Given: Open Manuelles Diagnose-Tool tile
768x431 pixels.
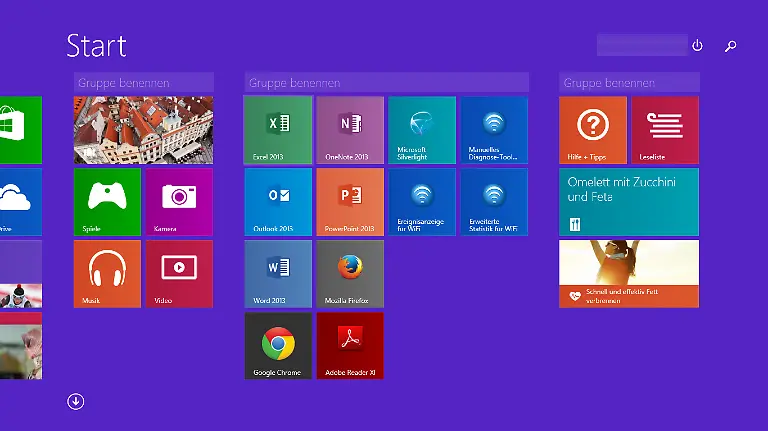Looking at the screenshot, I should tap(494, 130).
